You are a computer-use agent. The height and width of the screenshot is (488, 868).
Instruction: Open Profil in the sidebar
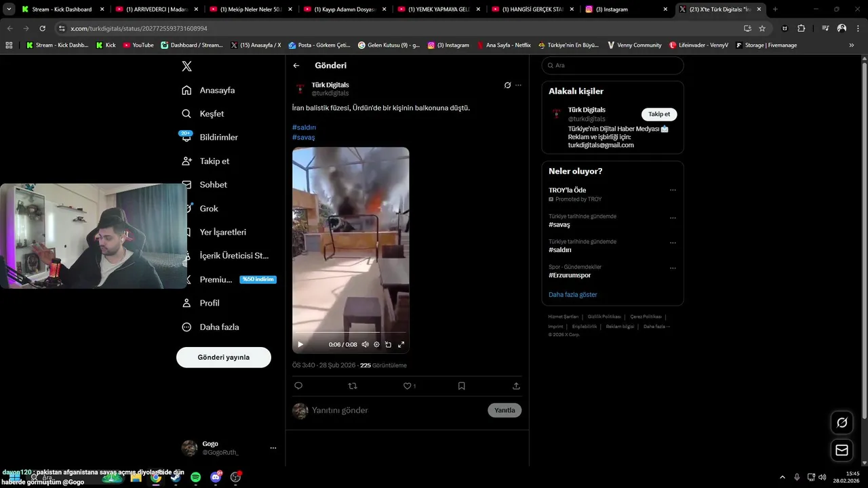(x=201, y=303)
